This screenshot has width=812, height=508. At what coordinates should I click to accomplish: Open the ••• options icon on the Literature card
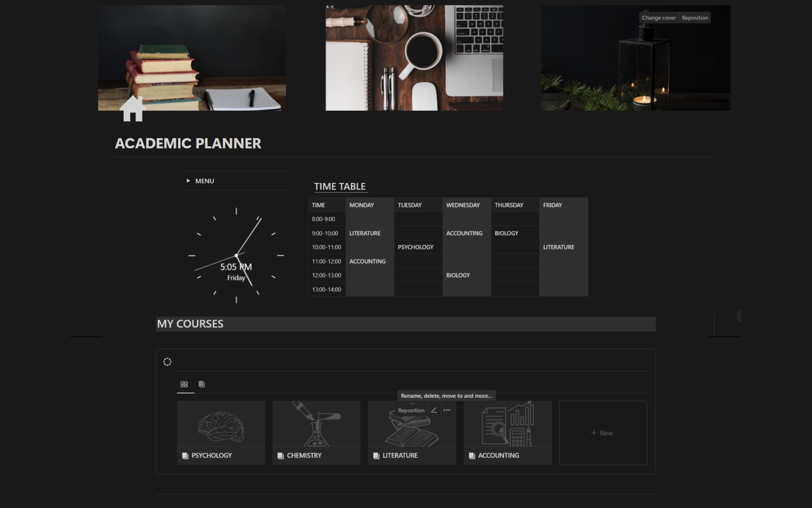coord(447,410)
